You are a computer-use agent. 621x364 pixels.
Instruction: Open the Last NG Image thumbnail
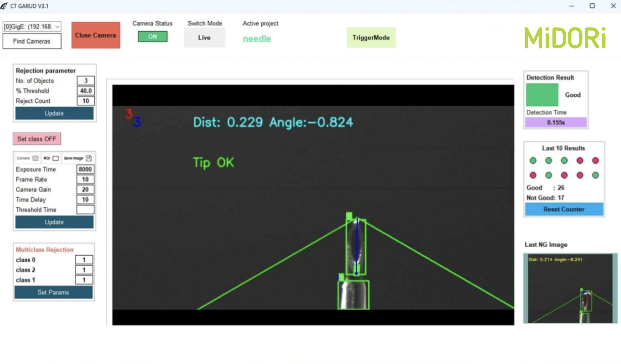click(x=570, y=288)
